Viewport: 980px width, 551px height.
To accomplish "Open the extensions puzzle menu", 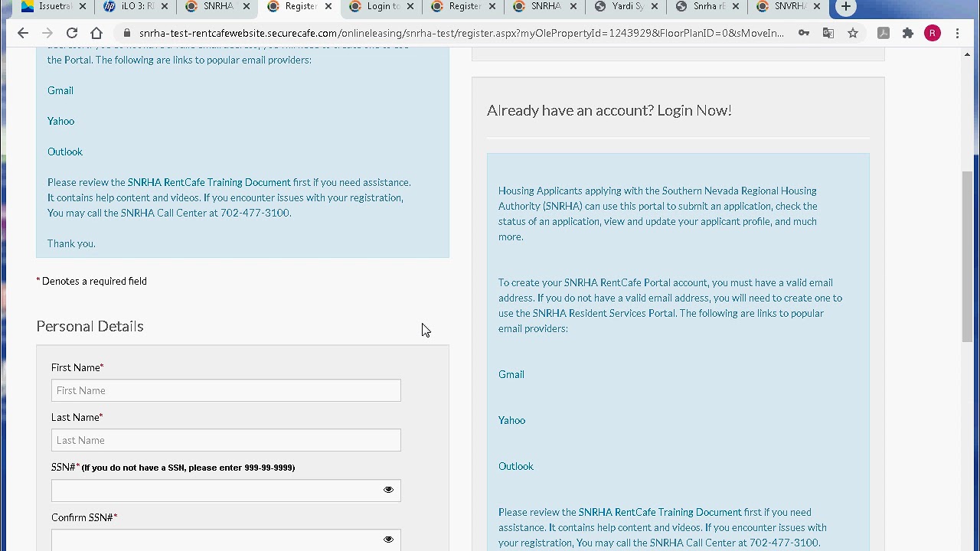I will 908,33.
